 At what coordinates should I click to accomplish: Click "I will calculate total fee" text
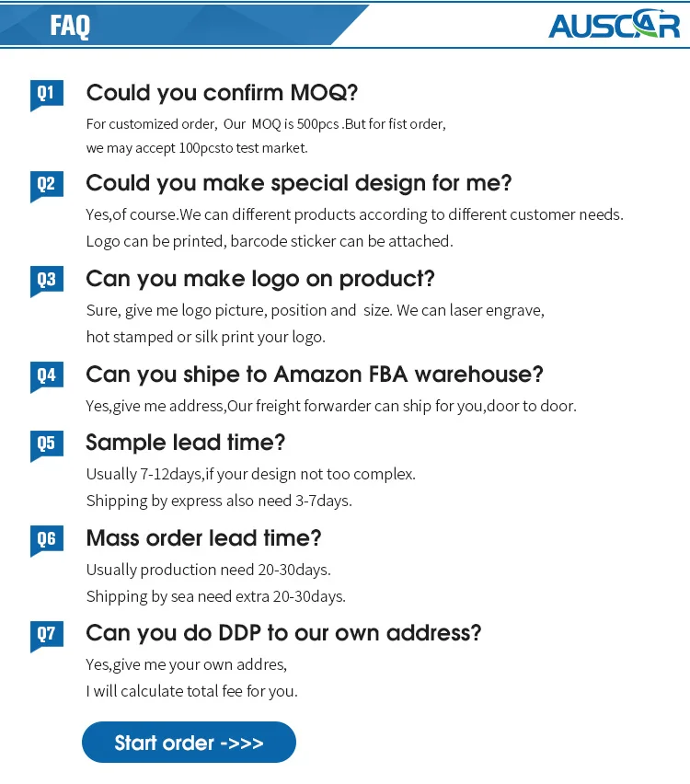[191, 691]
